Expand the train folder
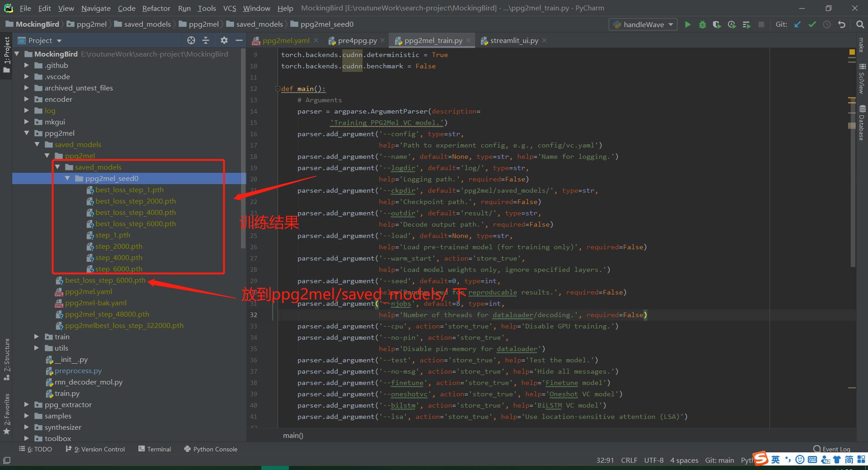 (37, 337)
